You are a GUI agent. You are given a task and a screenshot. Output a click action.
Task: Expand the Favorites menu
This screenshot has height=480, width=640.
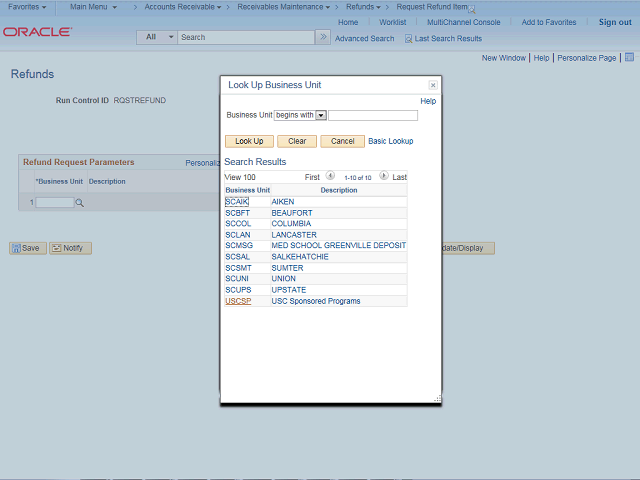[x=27, y=7]
